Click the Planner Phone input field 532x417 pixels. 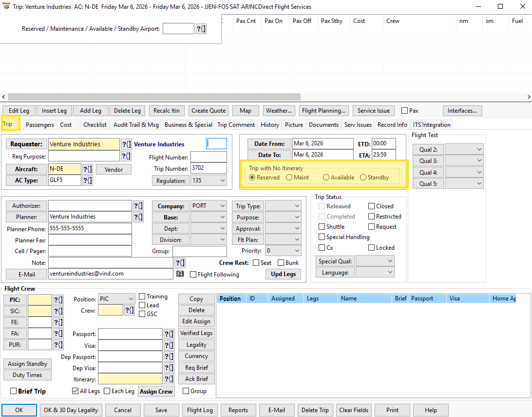tap(90, 229)
